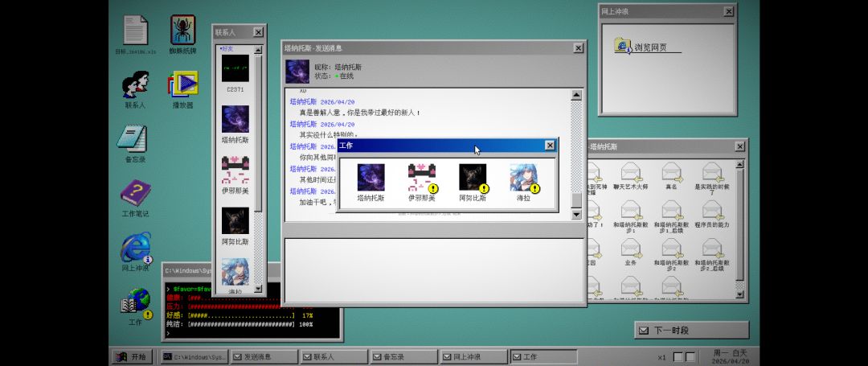Close the 联系人 contacts window
The height and width of the screenshot is (366, 868).
(259, 33)
